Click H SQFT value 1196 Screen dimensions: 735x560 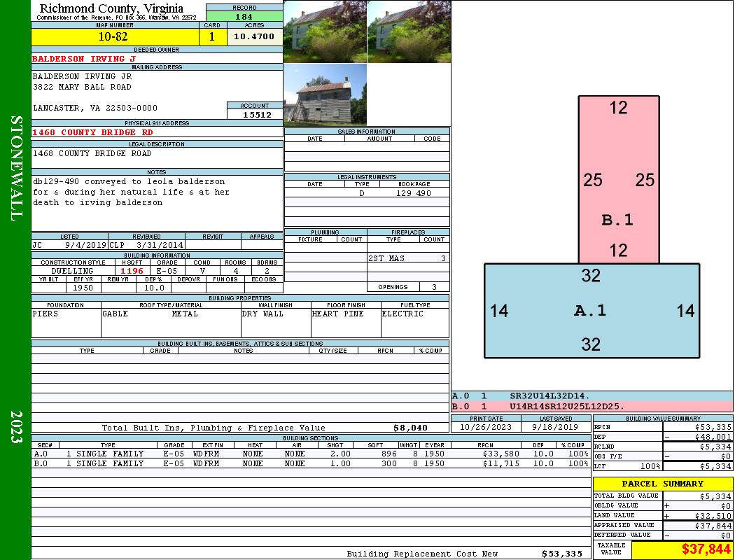pyautogui.click(x=132, y=271)
